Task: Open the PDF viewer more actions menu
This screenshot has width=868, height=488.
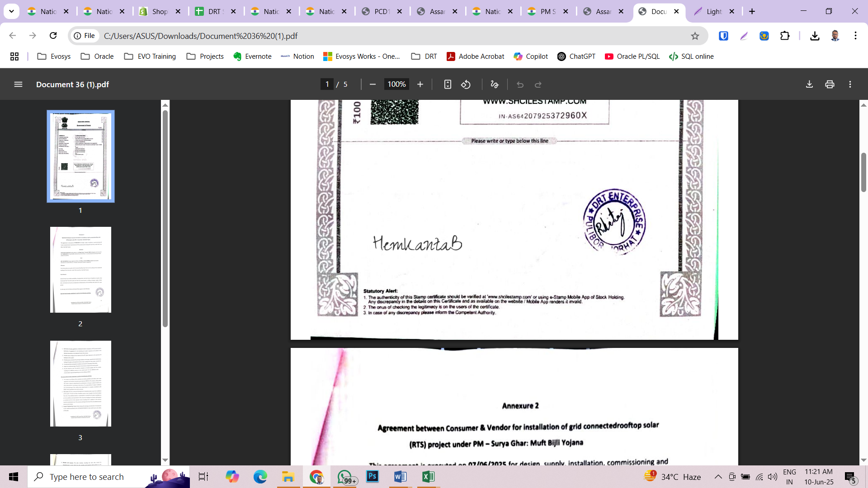Action: [850, 84]
